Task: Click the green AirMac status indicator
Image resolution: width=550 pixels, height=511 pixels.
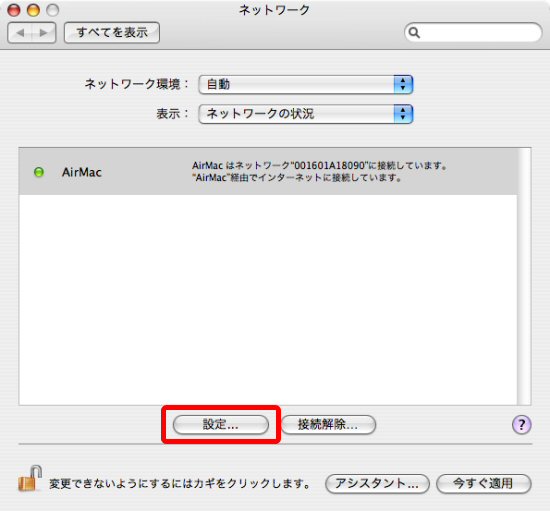Action: pos(39,172)
